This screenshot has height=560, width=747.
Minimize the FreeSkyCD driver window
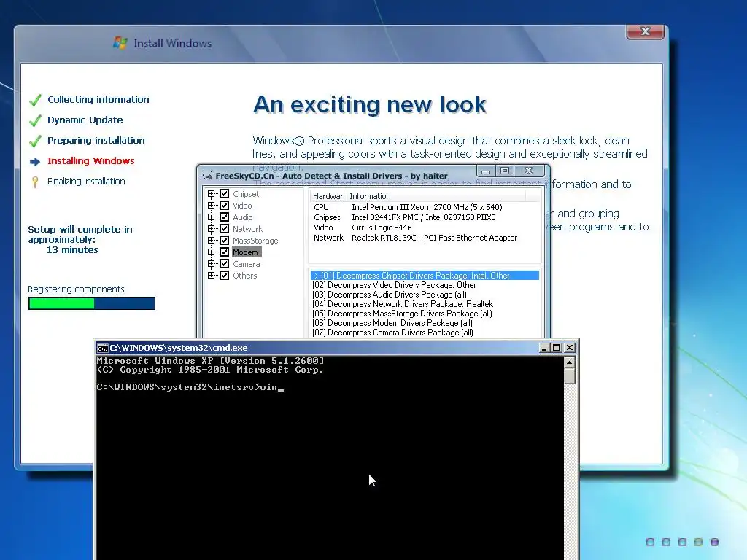click(x=486, y=171)
